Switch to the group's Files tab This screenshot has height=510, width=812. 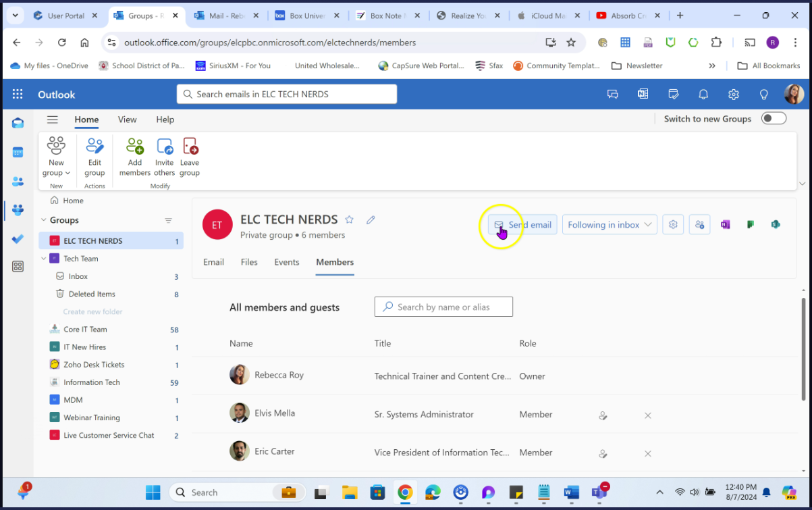point(249,262)
